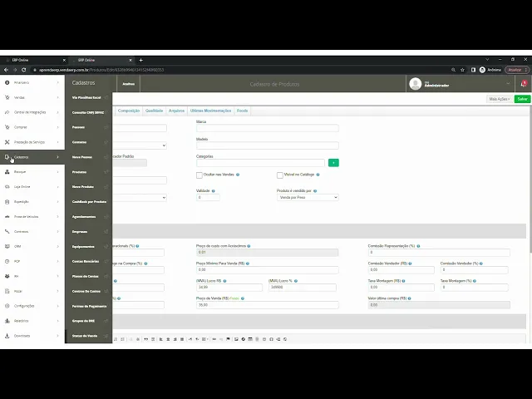Click the Loja Online sidebar icon
Viewport: 532px width, 399px height.
(x=7, y=186)
